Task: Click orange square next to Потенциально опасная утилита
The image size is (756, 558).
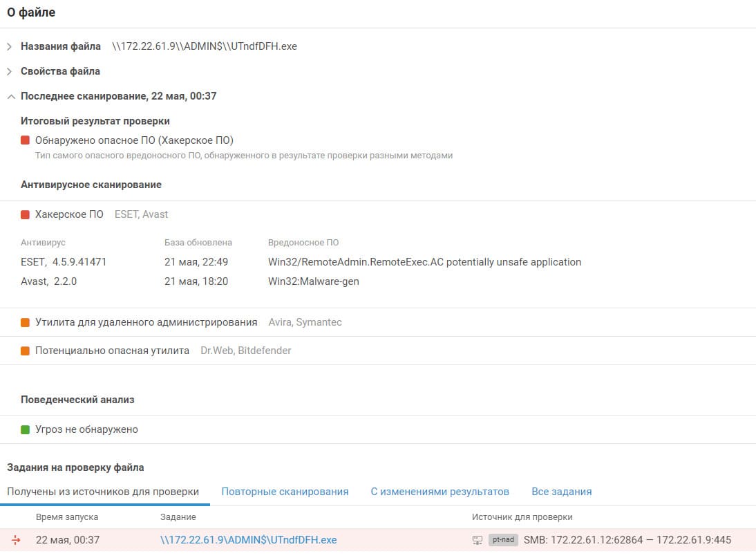Action: (x=25, y=351)
